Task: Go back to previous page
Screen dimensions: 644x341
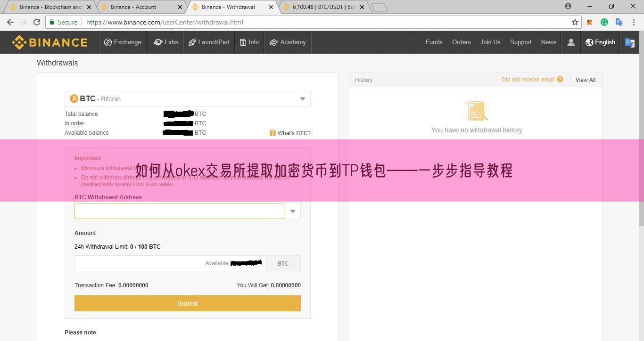Action: click(10, 22)
